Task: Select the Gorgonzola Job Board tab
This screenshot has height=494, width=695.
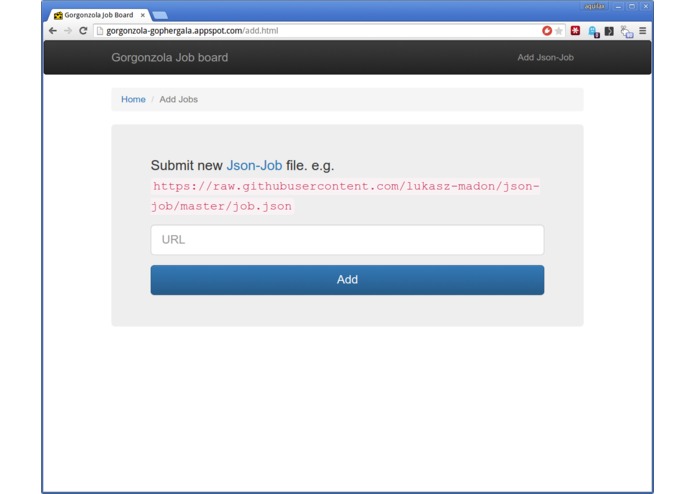Action: (98, 15)
